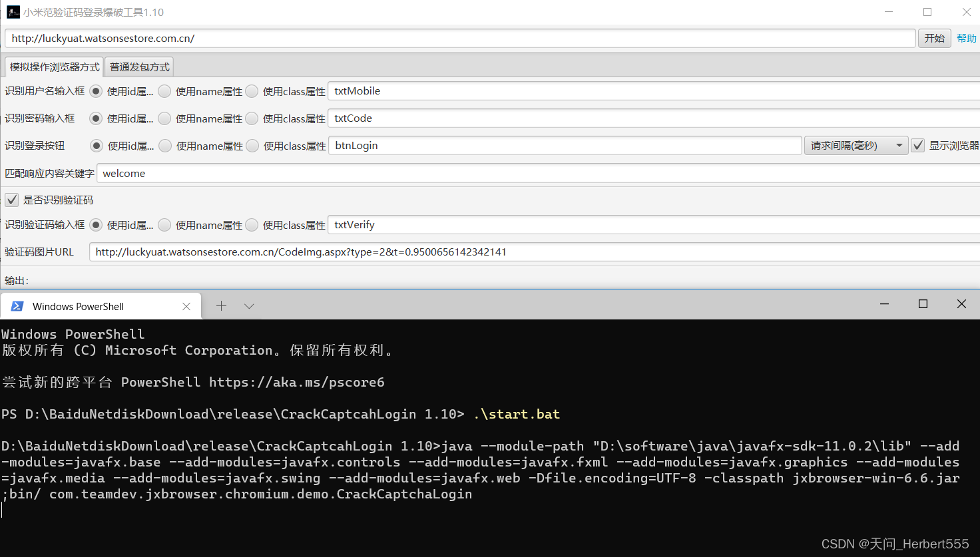Expand the PowerShell tab dropdown chevron
Screen dimensions: 980x557
tap(249, 306)
